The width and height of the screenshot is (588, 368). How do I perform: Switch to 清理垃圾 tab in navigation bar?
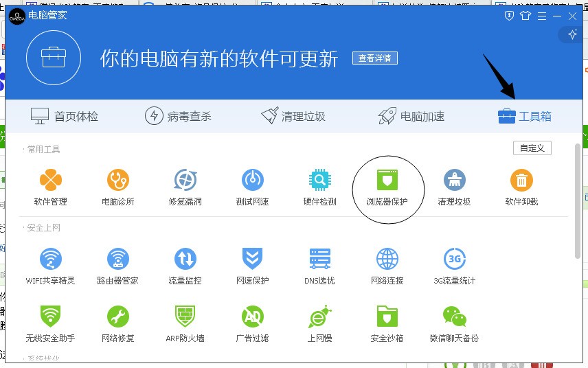[293, 116]
